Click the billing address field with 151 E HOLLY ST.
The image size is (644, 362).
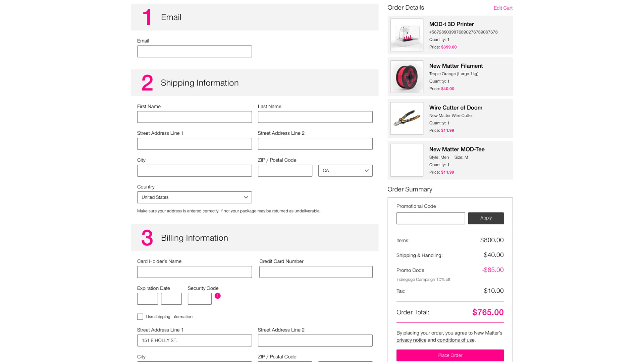tap(194, 341)
